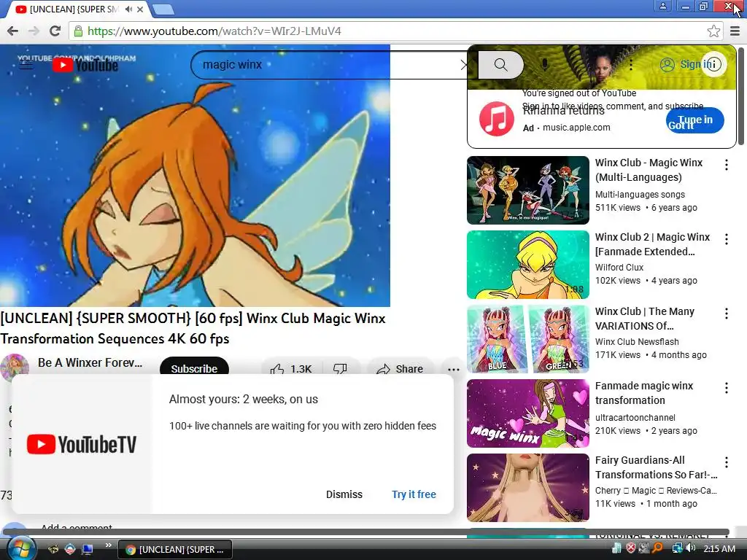Screen dimensions: 747x560
Task: Open Winx Club - Magic Winx (Multi-Languages) title
Action: click(x=649, y=170)
